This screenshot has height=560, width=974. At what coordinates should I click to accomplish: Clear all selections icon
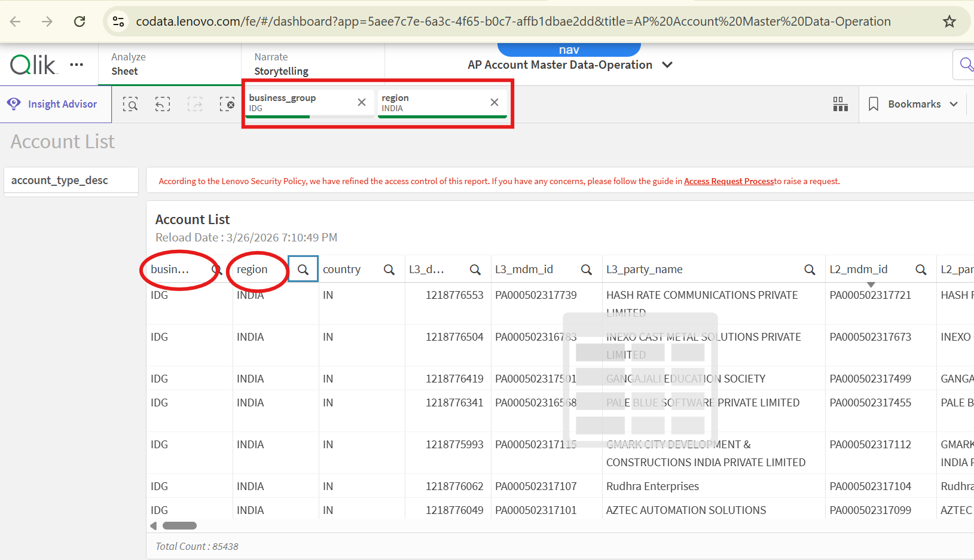(227, 105)
